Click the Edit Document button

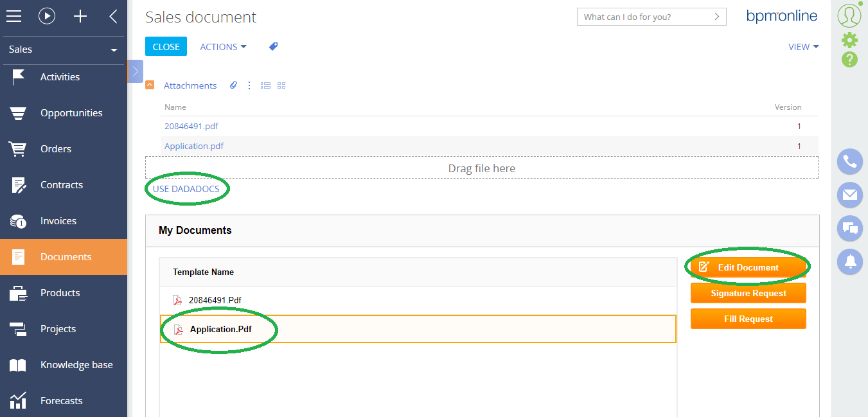pyautogui.click(x=748, y=267)
